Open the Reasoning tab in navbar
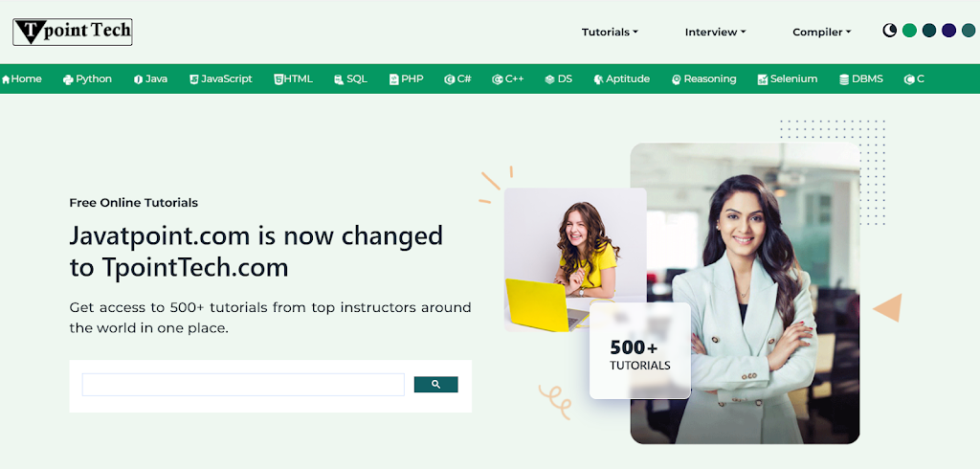 tap(704, 78)
